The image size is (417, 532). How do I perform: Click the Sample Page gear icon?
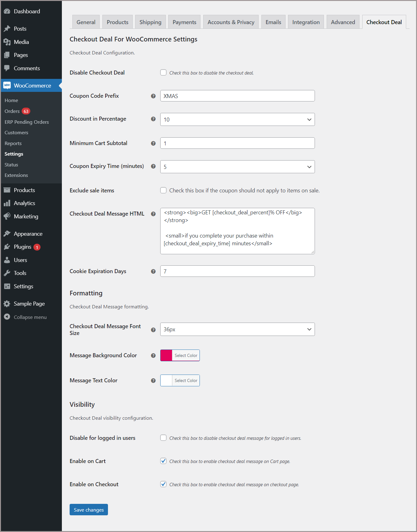click(7, 304)
